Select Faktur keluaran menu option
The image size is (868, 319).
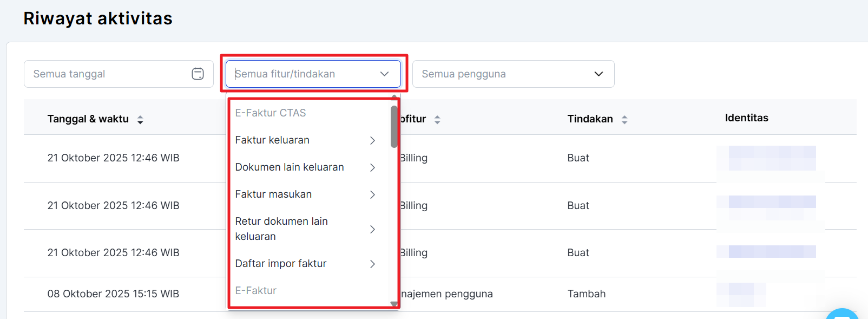[272, 140]
